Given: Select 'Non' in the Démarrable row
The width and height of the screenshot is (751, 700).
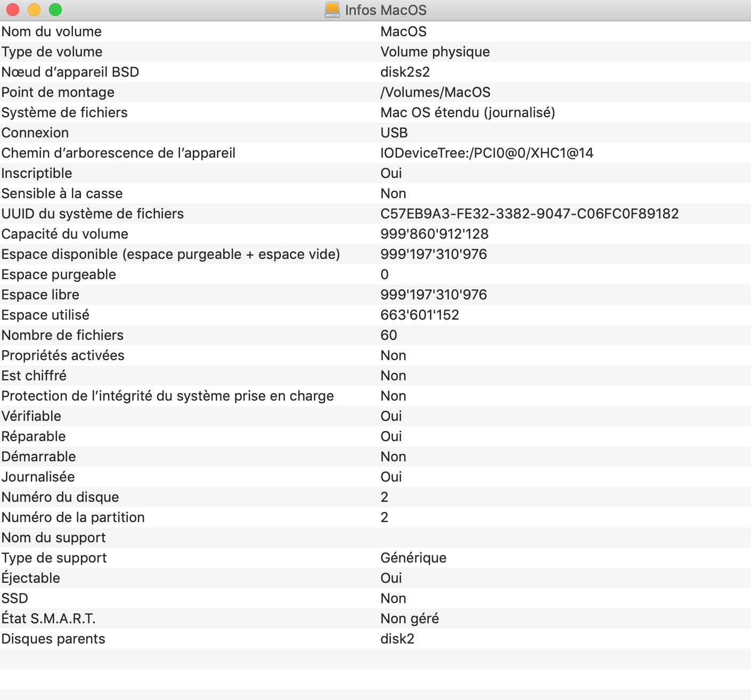Looking at the screenshot, I should coord(394,457).
